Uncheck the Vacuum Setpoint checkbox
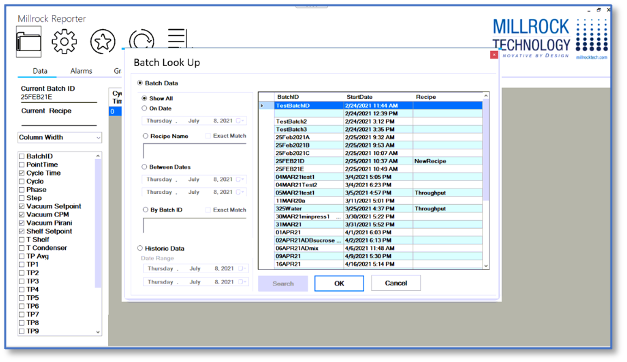Viewport: 627px width, 362px height. coord(22,206)
